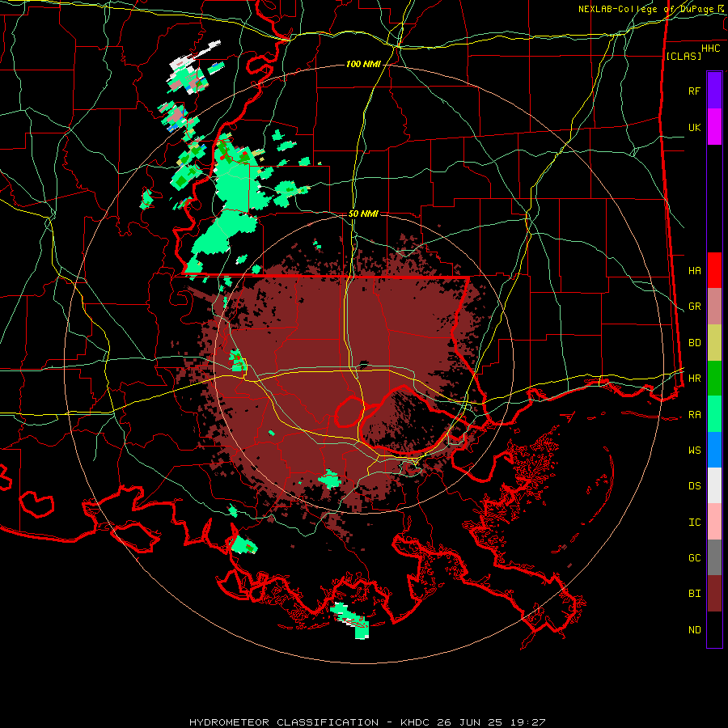This screenshot has height=728, width=728.
Task: Click the 100 NMI range ring label
Action: [363, 64]
